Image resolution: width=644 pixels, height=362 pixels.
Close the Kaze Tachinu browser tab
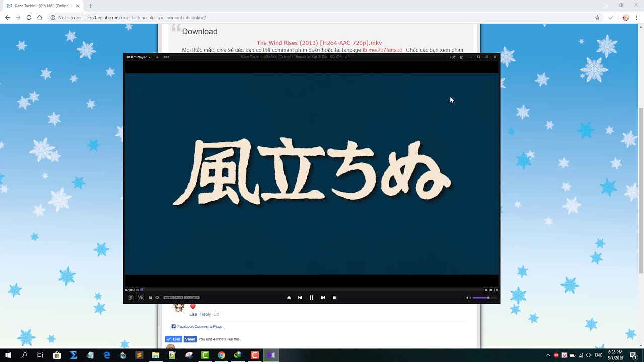[x=77, y=6]
